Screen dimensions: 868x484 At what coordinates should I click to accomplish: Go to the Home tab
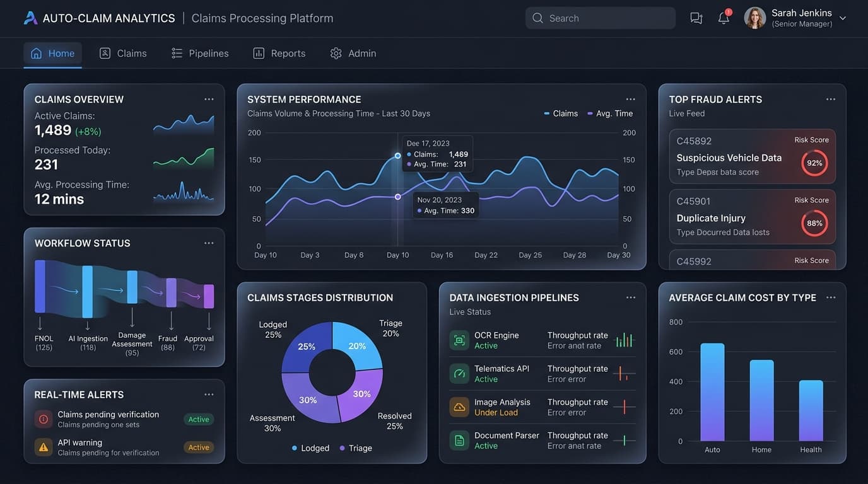click(x=53, y=54)
